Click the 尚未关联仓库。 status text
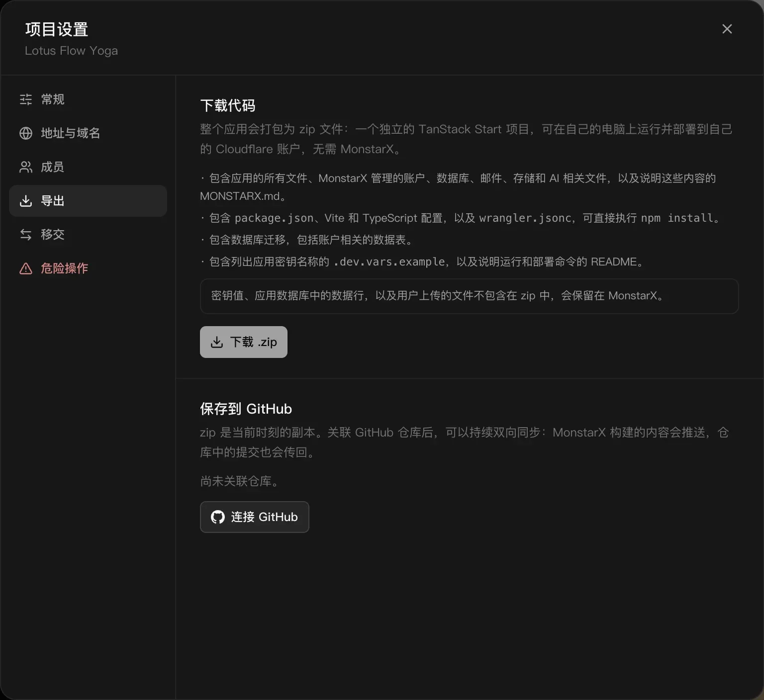 (x=241, y=481)
